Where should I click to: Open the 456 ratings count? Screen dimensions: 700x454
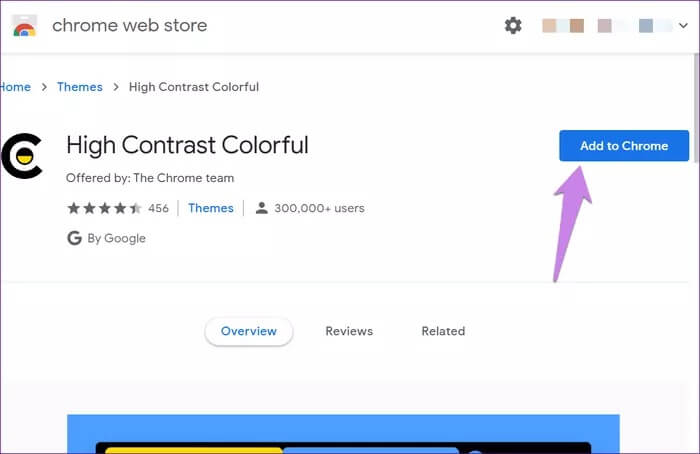pyautogui.click(x=158, y=208)
